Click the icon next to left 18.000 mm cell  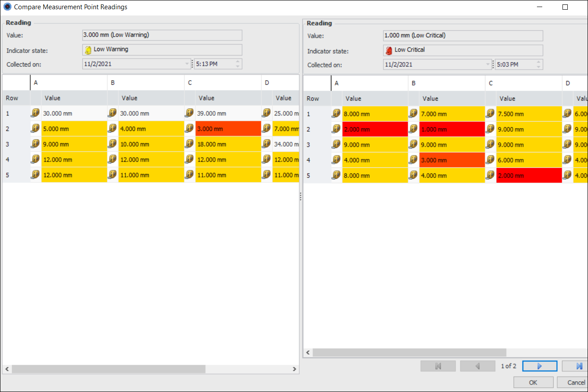pos(189,144)
